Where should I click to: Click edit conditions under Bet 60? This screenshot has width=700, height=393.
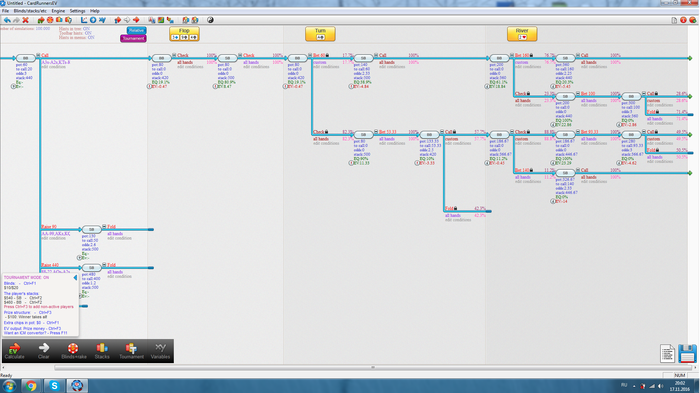326,67
